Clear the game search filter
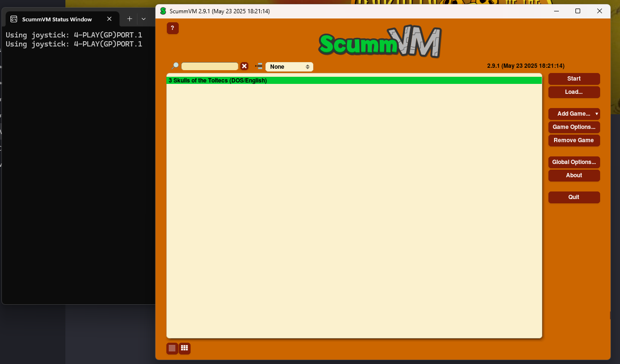620x364 pixels. pyautogui.click(x=244, y=66)
